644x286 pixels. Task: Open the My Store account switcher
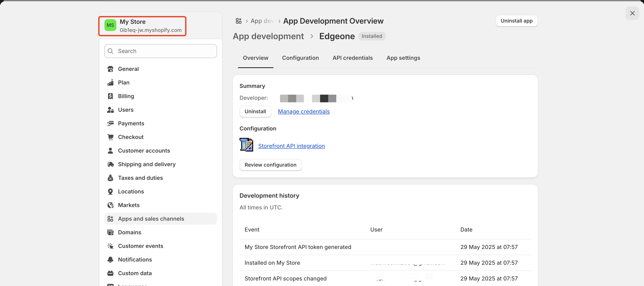[142, 26]
